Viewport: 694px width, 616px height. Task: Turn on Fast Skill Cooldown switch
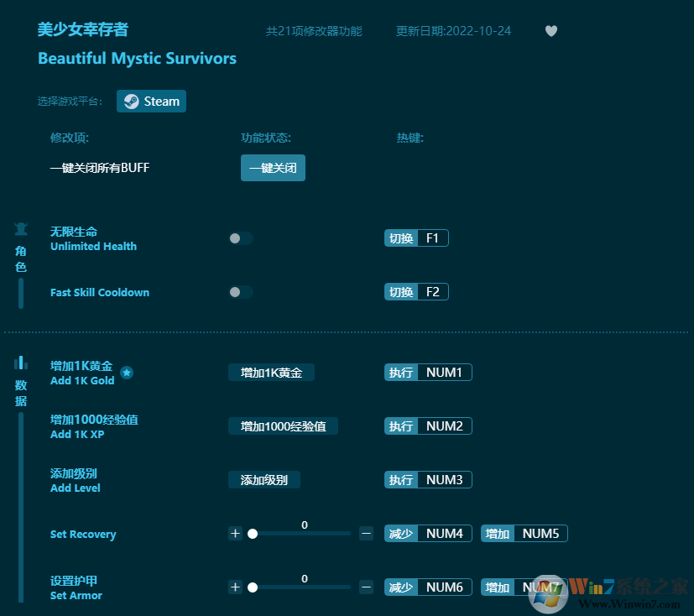[x=241, y=292]
